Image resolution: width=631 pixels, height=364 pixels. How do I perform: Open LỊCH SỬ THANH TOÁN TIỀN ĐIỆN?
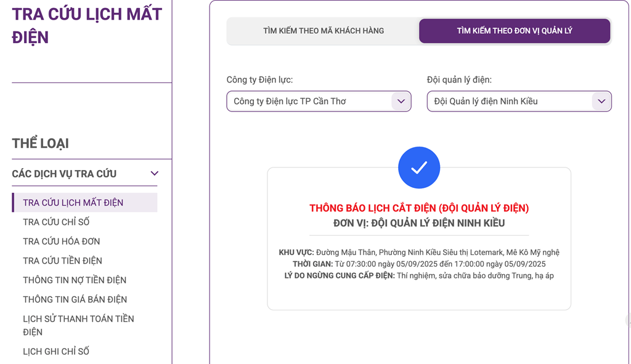point(78,325)
